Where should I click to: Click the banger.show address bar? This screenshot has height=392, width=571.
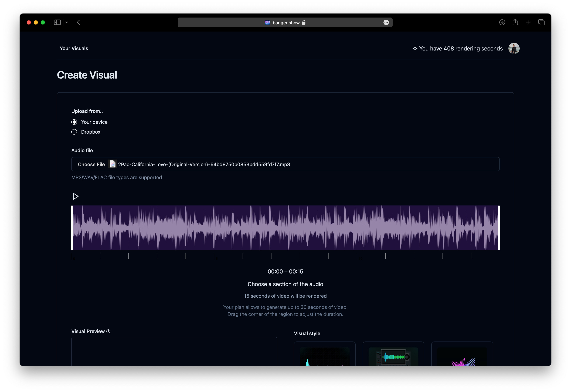(285, 22)
